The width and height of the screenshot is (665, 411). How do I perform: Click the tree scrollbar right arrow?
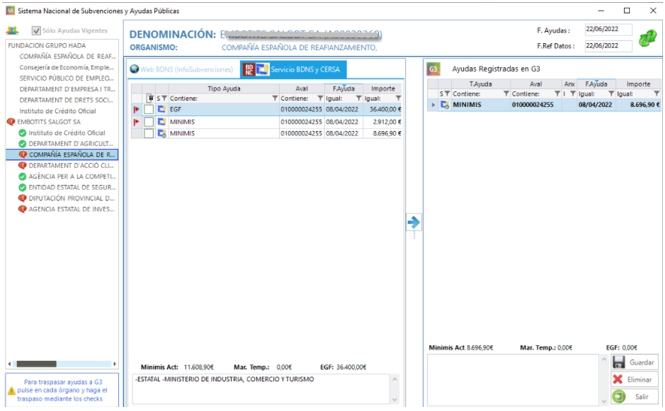(115, 364)
